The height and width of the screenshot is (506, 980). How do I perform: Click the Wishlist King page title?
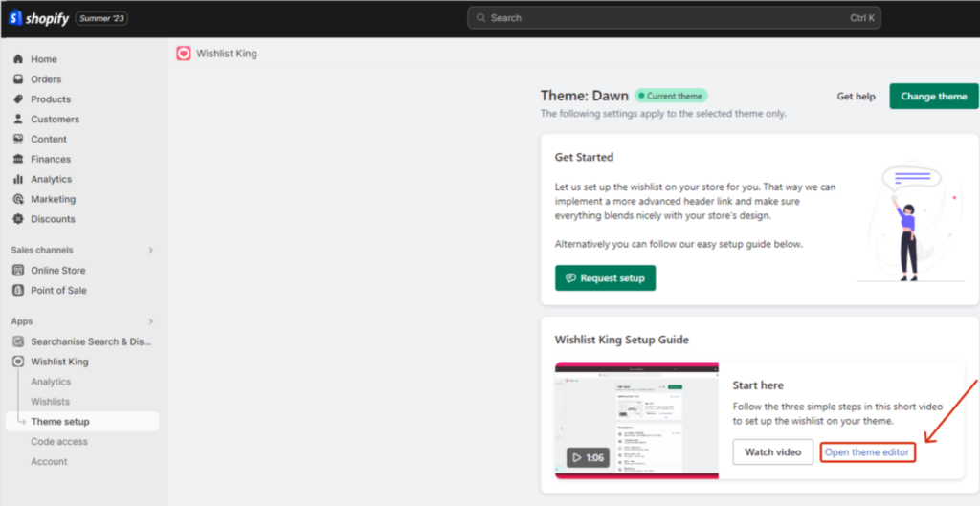point(226,54)
